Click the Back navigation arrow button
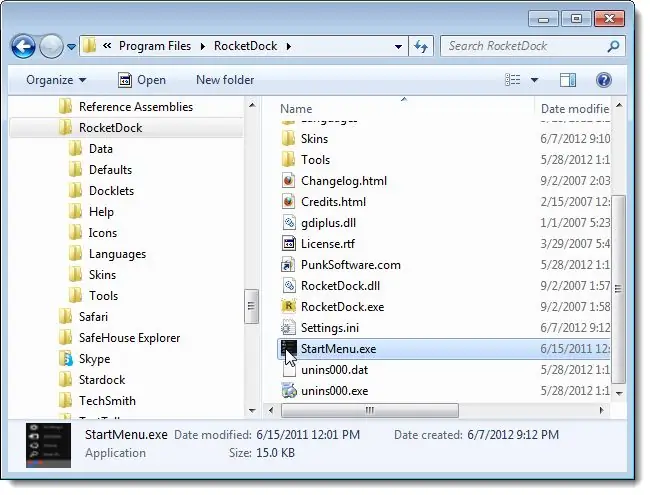This screenshot has width=650, height=495. click(24, 46)
